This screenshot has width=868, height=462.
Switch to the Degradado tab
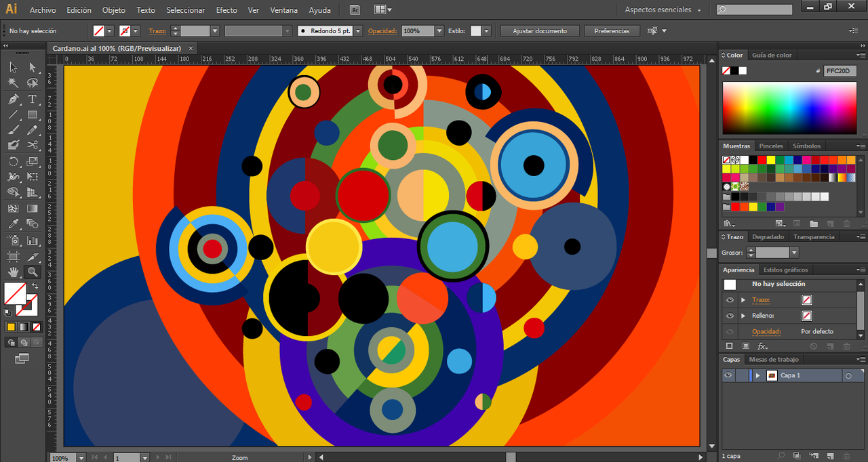click(x=768, y=237)
